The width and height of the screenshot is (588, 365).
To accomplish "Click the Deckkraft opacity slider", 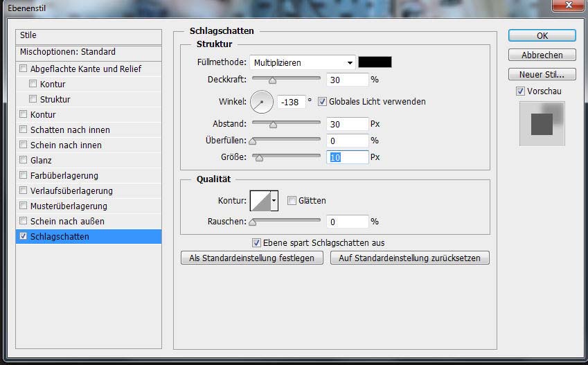I will pos(285,80).
